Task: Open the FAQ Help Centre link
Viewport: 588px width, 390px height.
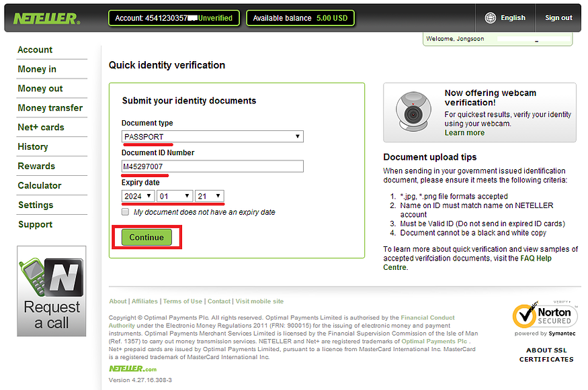Action: (x=467, y=262)
